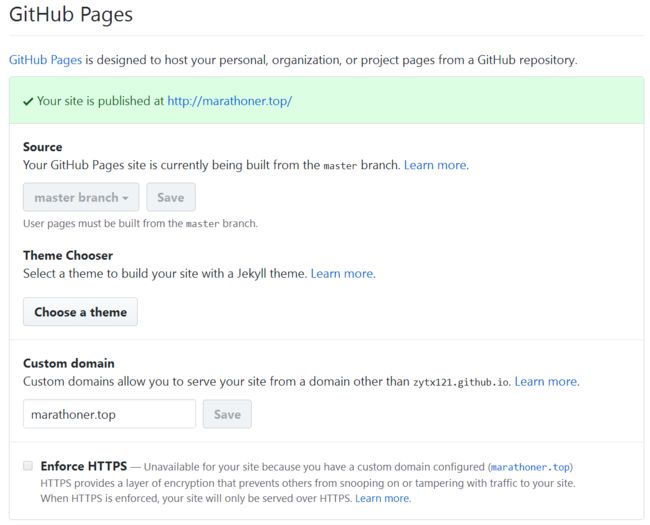Viewport: 650px width, 525px height.
Task: Open Learn more link in Theme Chooser section
Action: click(343, 274)
